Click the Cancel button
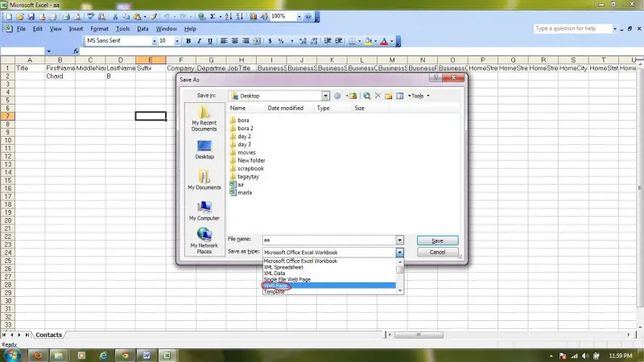 click(437, 252)
